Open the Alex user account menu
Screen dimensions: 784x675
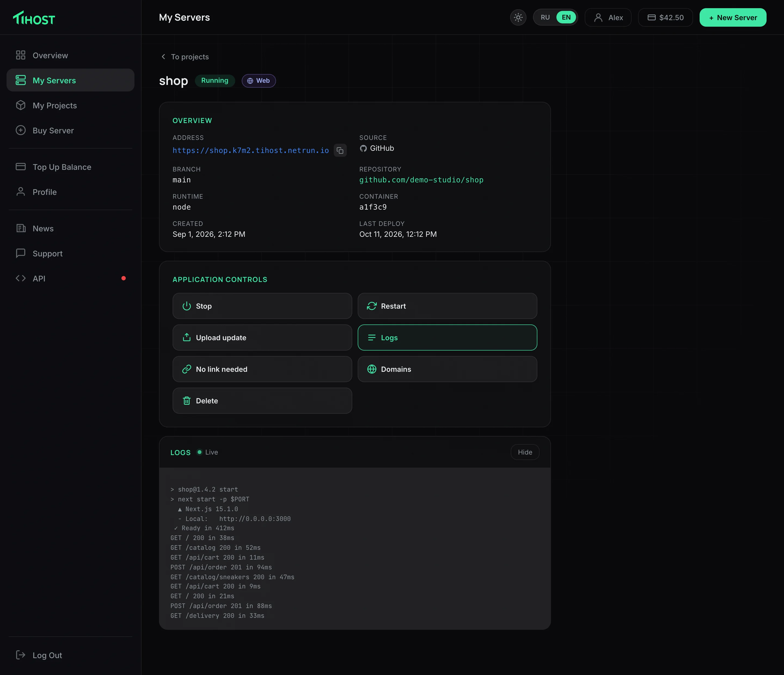[608, 17]
